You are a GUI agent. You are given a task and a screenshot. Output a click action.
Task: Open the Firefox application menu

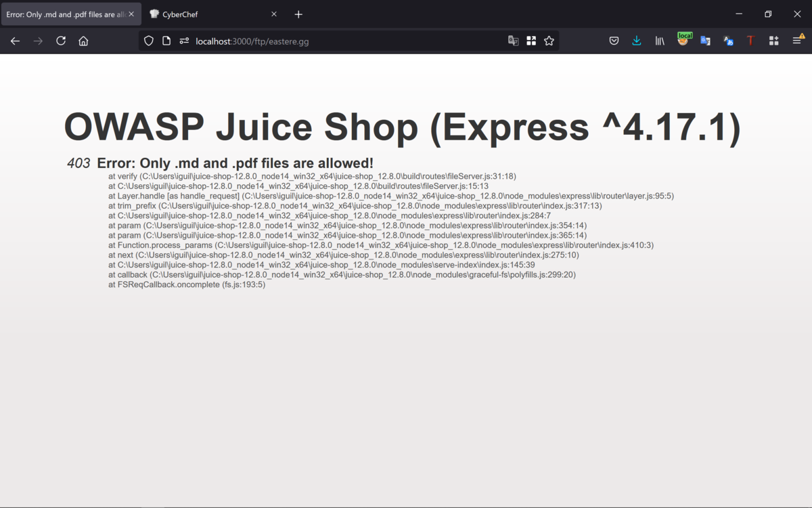tap(798, 41)
